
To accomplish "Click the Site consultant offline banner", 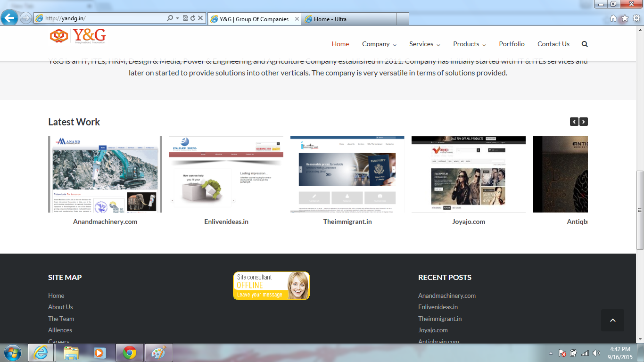I will [x=271, y=286].
